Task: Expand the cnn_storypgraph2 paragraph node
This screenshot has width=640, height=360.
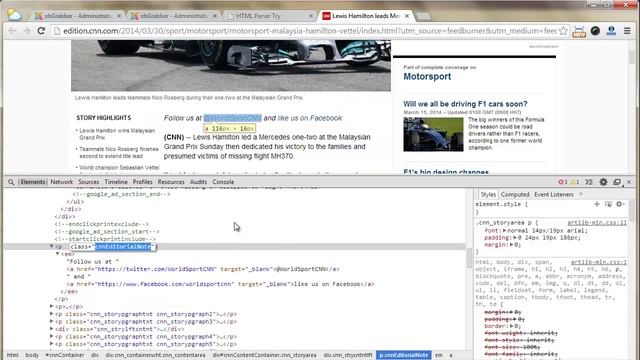Action: [51, 314]
